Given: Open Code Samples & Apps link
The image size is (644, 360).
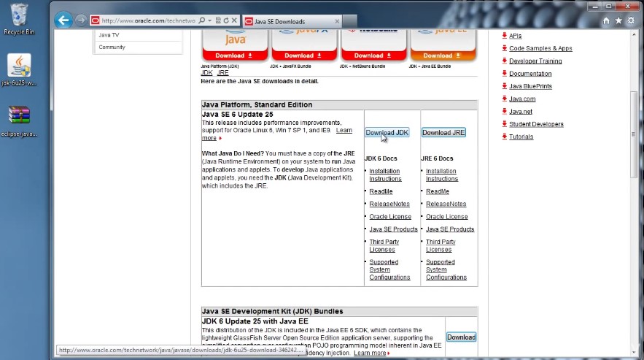Looking at the screenshot, I should coord(540,48).
